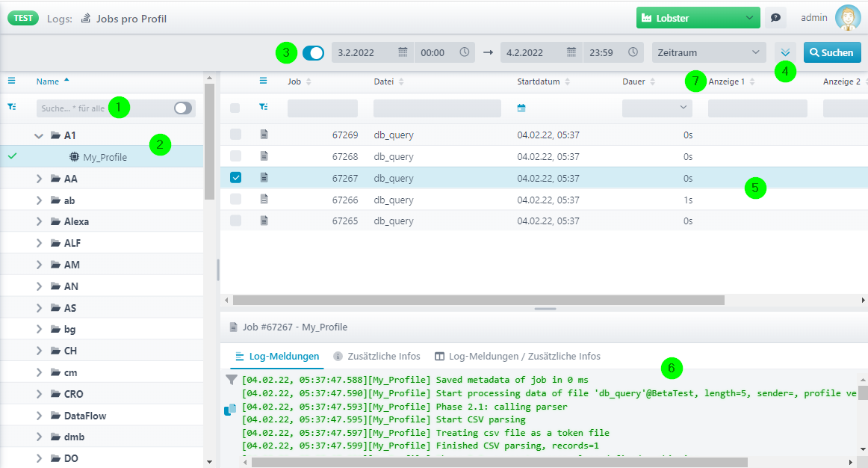Uncheck the box for job 67267
868x468 pixels.
(x=235, y=177)
